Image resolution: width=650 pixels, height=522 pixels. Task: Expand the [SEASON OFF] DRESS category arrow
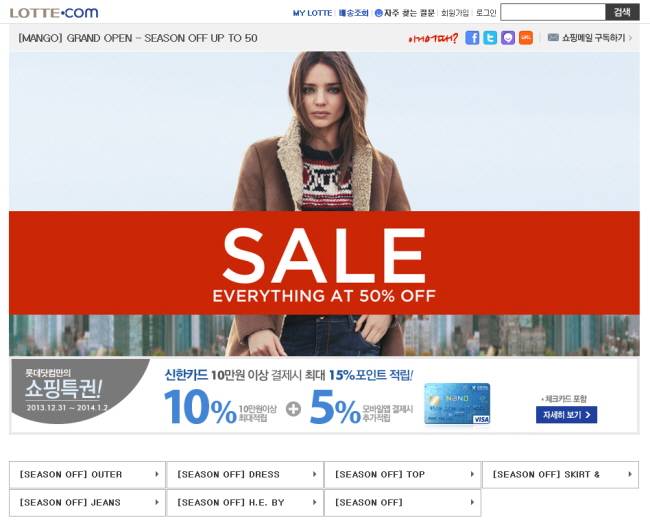pos(314,474)
